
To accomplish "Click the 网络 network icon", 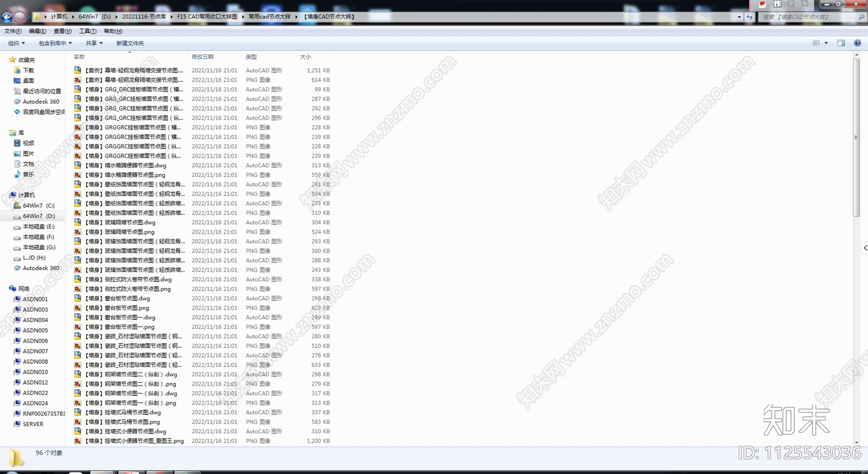I will coord(12,289).
